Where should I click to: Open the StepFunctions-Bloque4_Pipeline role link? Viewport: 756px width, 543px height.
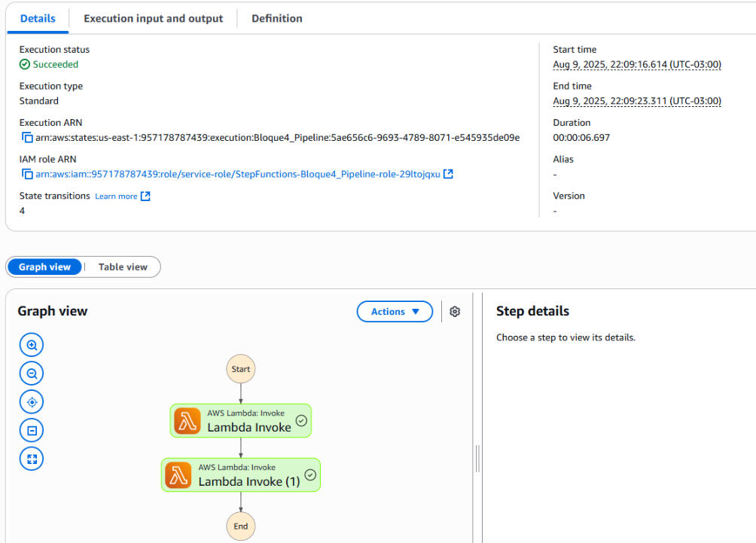[237, 175]
